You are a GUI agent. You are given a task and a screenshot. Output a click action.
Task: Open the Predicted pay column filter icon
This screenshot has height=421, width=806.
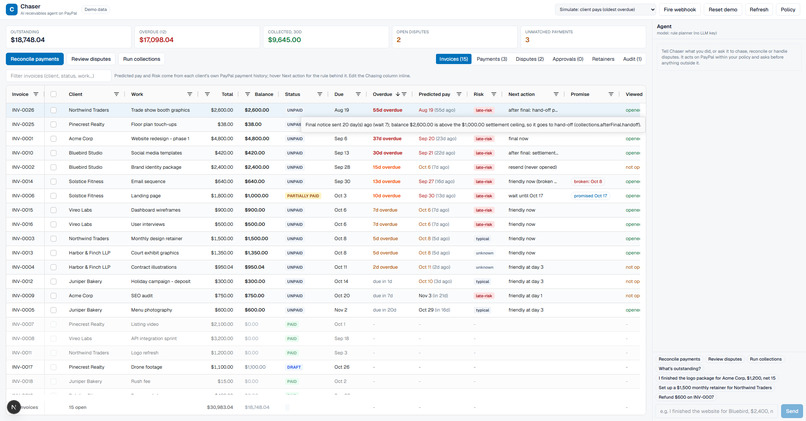459,94
